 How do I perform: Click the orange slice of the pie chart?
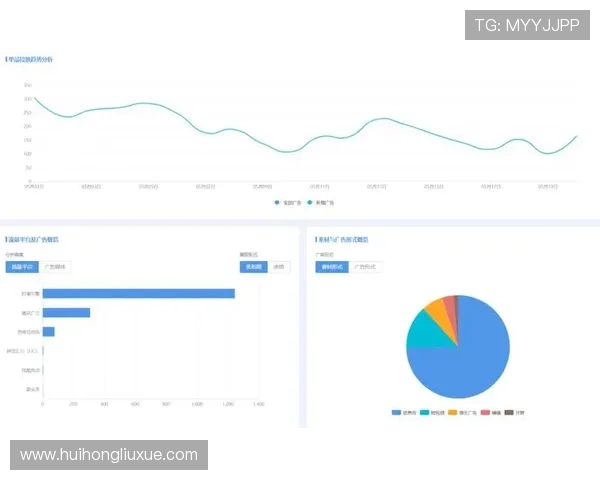coord(436,308)
